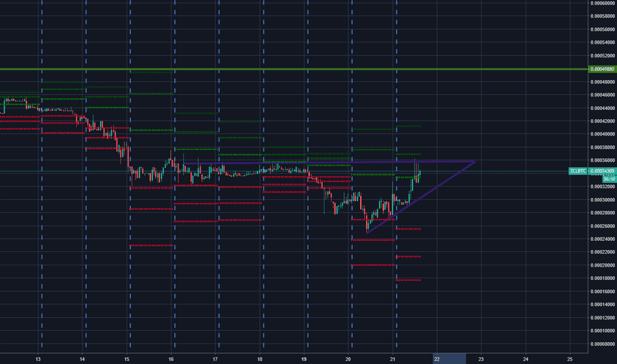Click the 0.00054000 price scale label
The width and height of the screenshot is (617, 364).
point(603,42)
